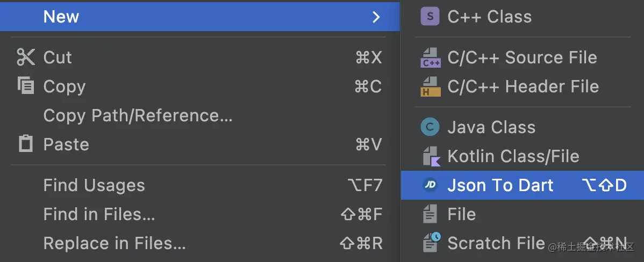Screen dimensions: 644x262
Task: Click the C/C++ Source File icon
Action: pos(431,57)
